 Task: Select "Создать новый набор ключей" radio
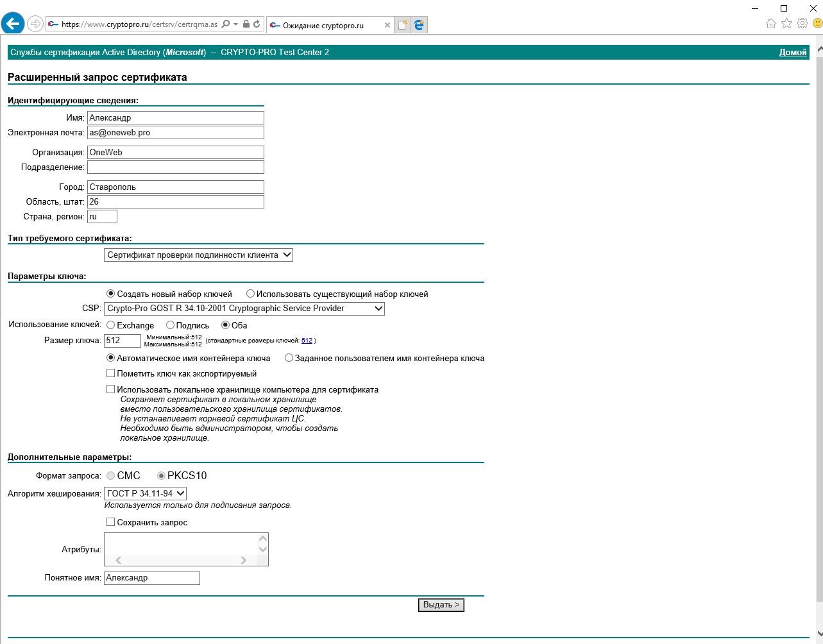click(111, 294)
